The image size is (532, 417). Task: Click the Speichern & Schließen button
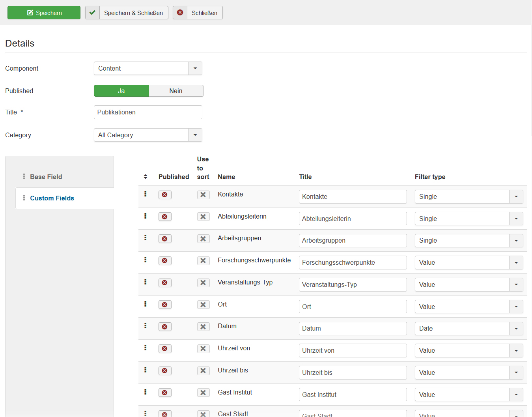133,13
